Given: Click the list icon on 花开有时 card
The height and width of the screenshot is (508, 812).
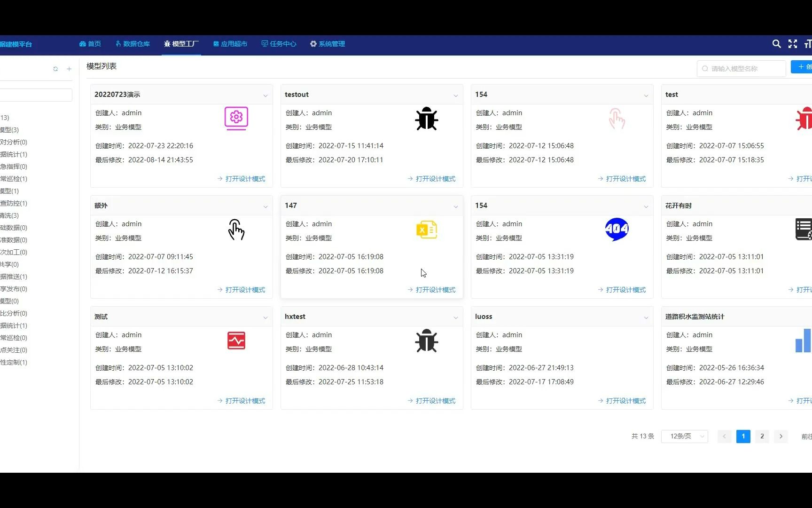Looking at the screenshot, I should pyautogui.click(x=804, y=230).
